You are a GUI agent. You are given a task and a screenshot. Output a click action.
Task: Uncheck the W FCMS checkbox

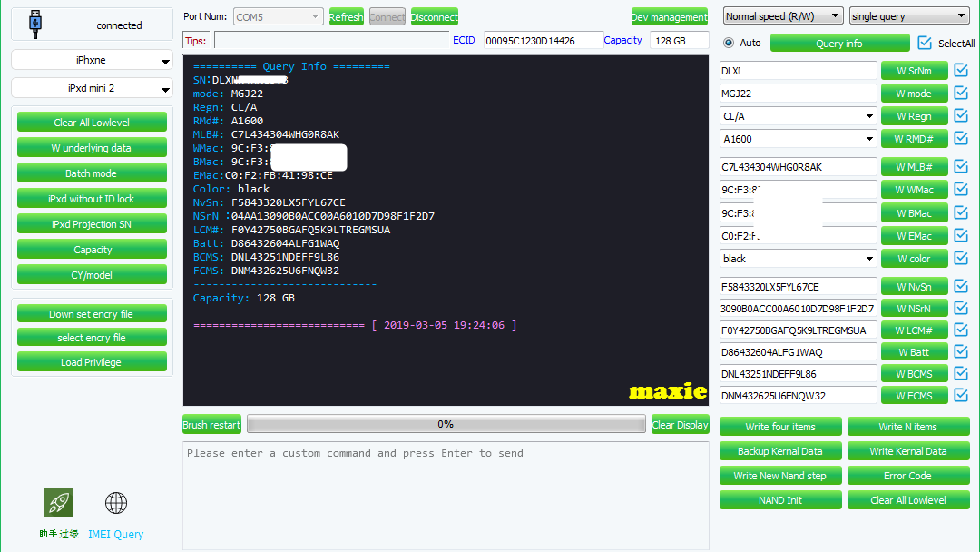click(x=961, y=395)
